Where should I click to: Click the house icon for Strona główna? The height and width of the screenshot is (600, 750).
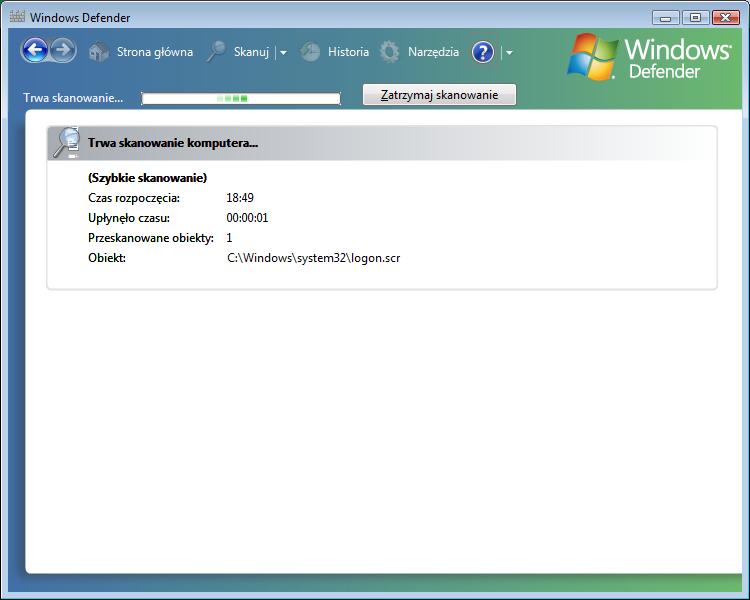point(99,52)
